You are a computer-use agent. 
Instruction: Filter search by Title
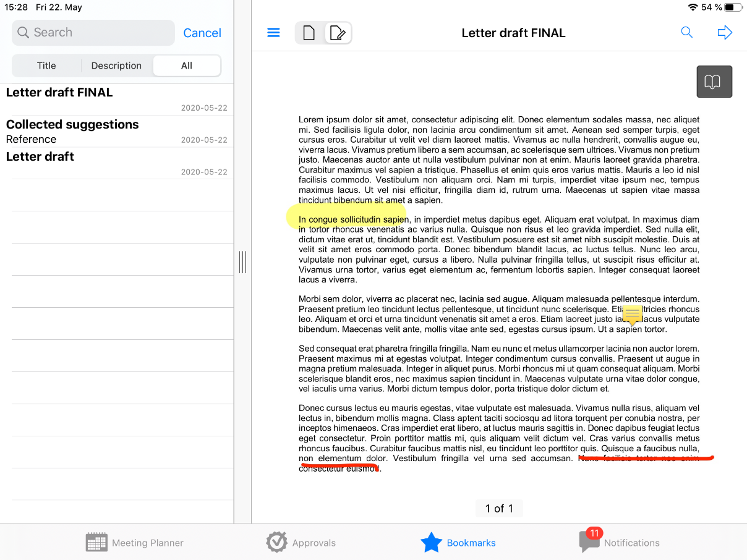46,66
